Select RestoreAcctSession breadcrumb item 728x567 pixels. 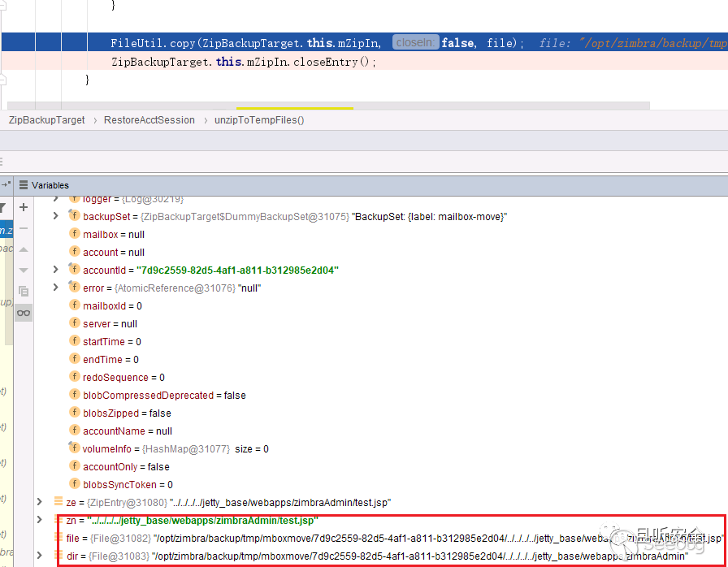point(149,120)
